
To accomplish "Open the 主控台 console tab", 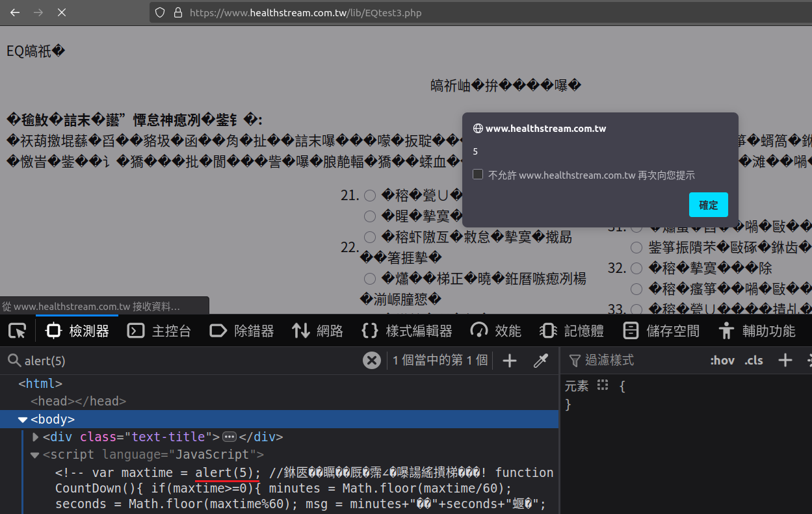I will [x=159, y=331].
